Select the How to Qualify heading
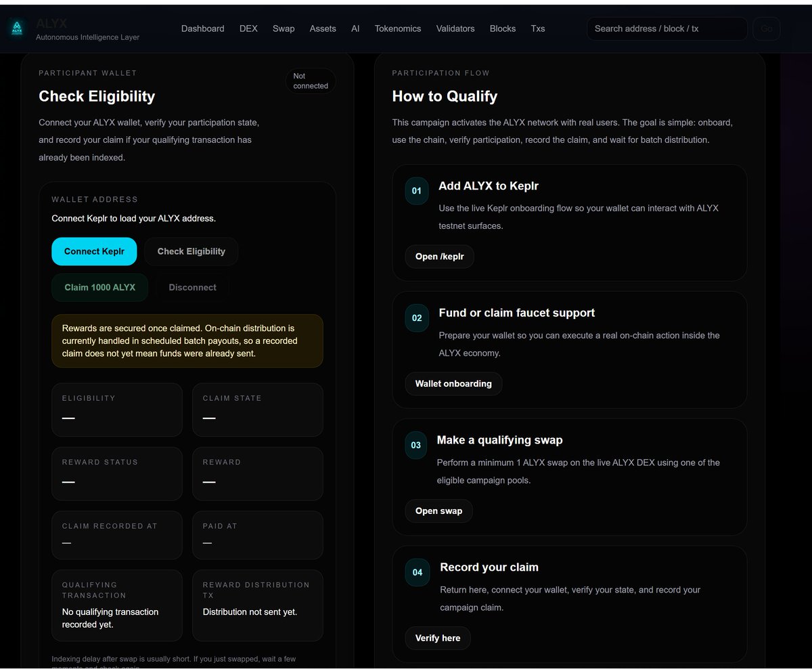This screenshot has width=812, height=669. [x=445, y=96]
